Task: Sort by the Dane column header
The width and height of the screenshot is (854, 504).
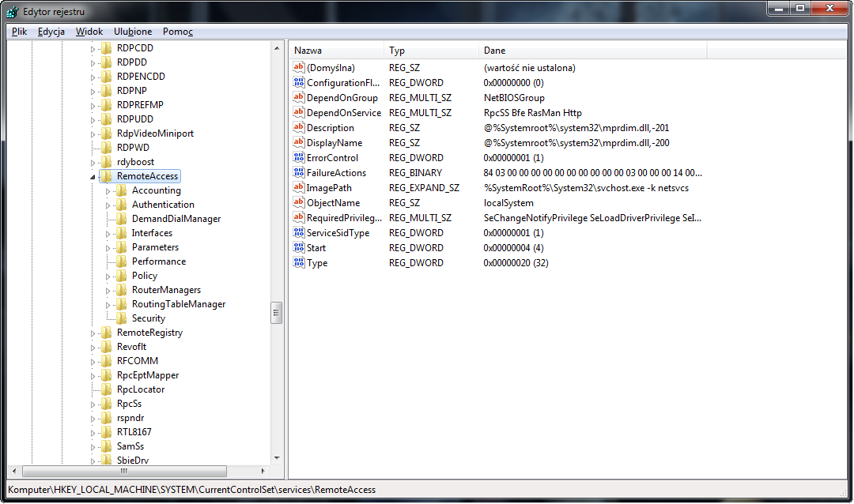Action: point(592,50)
